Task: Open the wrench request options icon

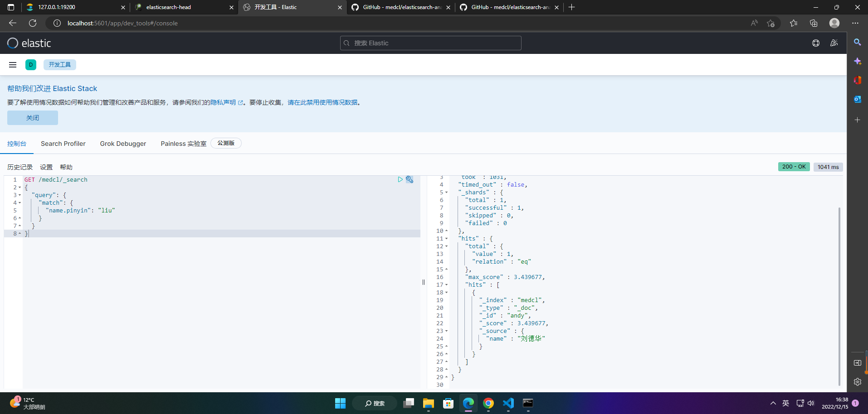Action: click(410, 179)
